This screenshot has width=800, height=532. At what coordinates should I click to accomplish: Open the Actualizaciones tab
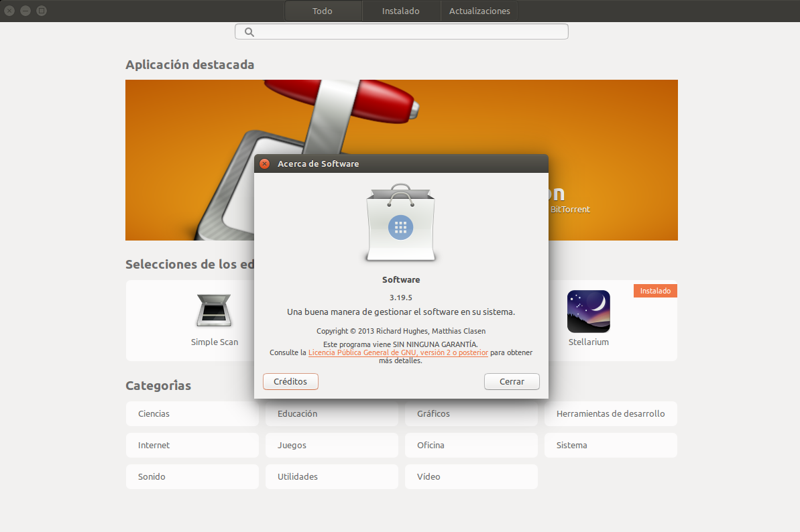(479, 11)
